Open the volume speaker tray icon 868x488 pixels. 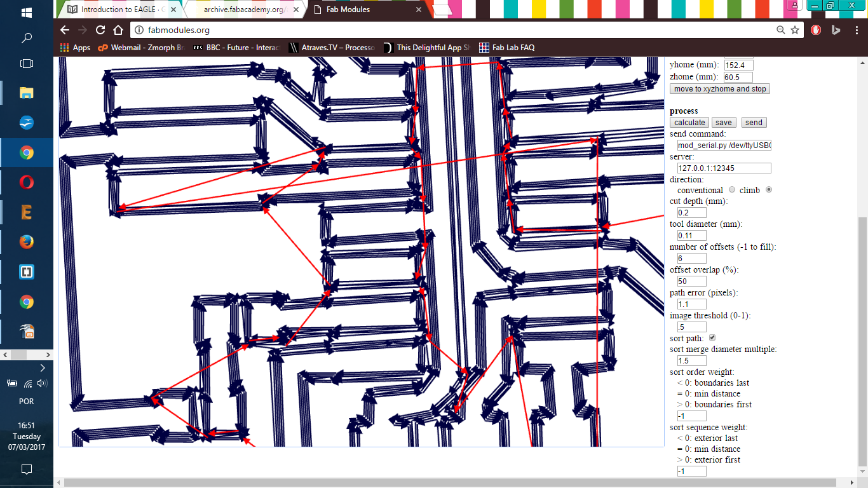pos(42,383)
